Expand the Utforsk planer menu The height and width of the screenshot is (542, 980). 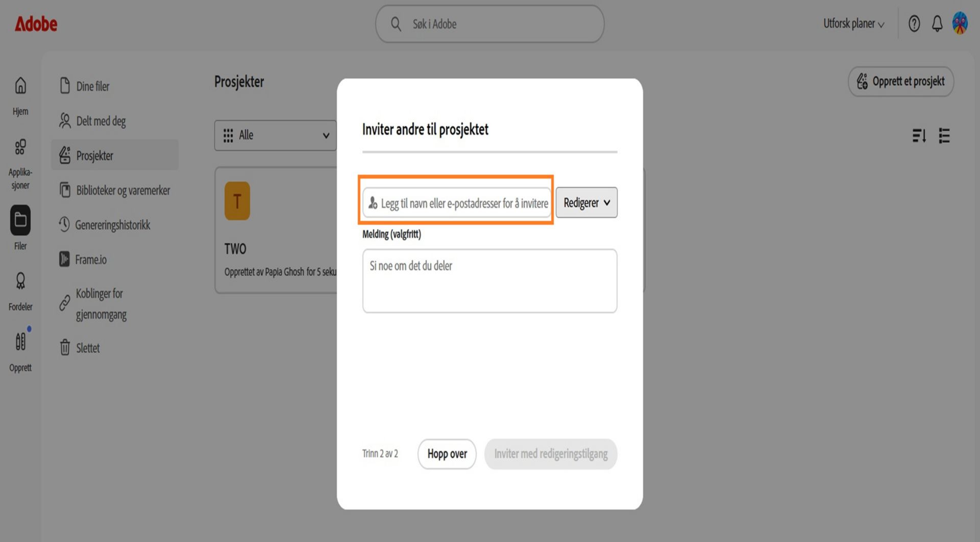coord(853,23)
